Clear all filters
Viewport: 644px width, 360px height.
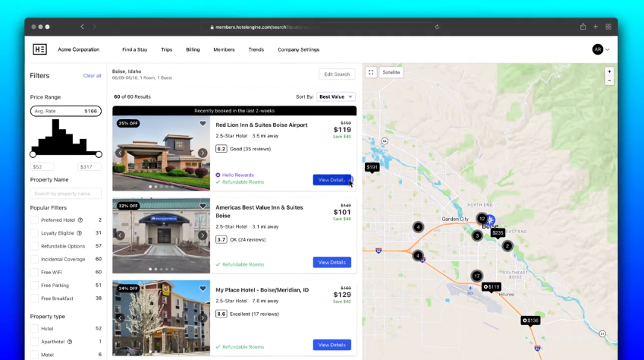92,76
